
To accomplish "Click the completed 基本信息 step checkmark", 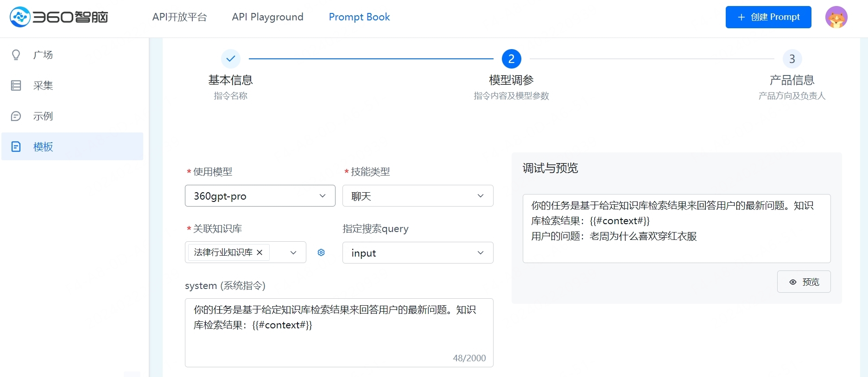I will pos(230,59).
